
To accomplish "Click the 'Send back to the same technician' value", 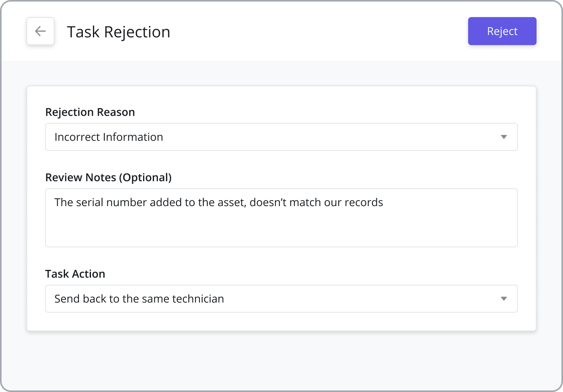I will tap(139, 299).
